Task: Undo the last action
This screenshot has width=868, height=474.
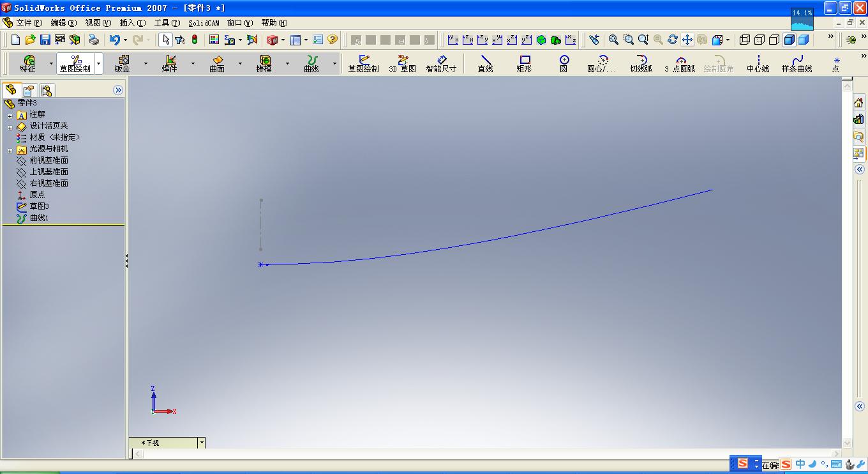Action: coord(114,40)
